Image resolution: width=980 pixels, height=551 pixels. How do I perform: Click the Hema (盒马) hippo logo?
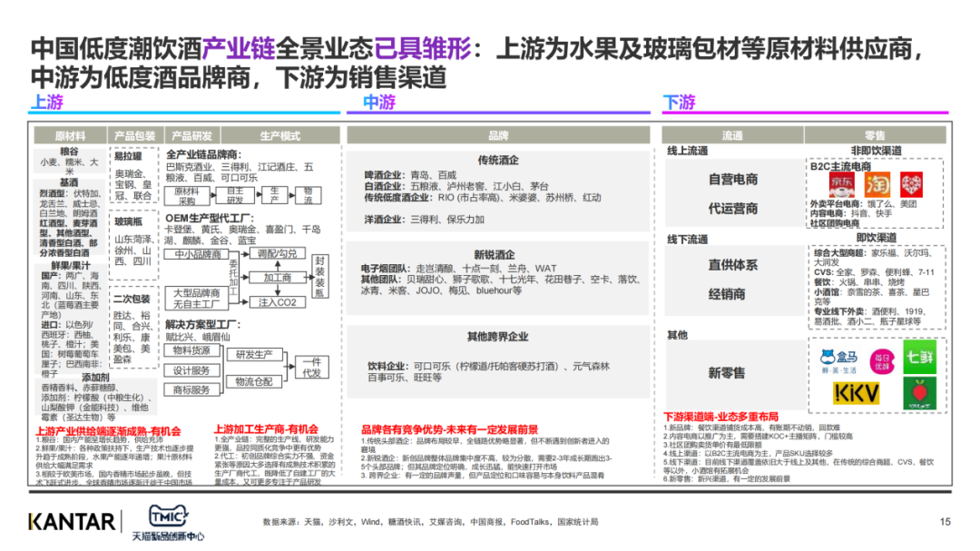[838, 361]
